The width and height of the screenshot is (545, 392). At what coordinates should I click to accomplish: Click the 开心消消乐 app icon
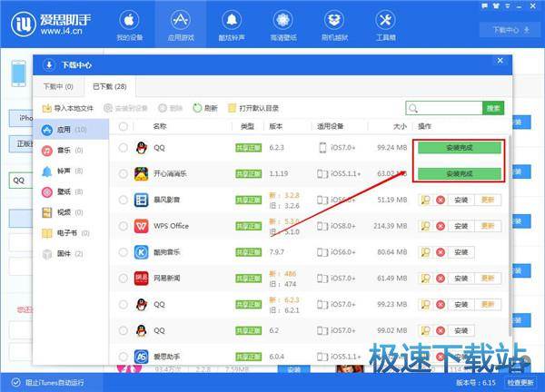pyautogui.click(x=142, y=173)
